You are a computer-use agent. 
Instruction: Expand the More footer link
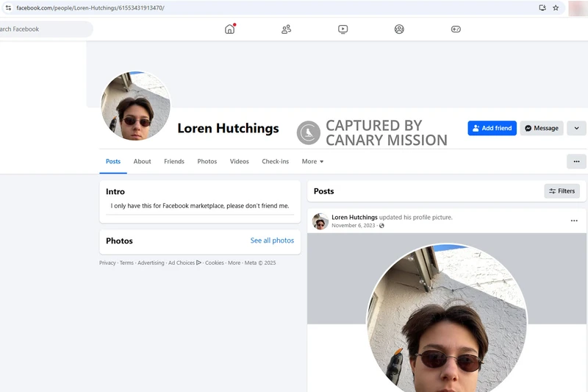[234, 263]
